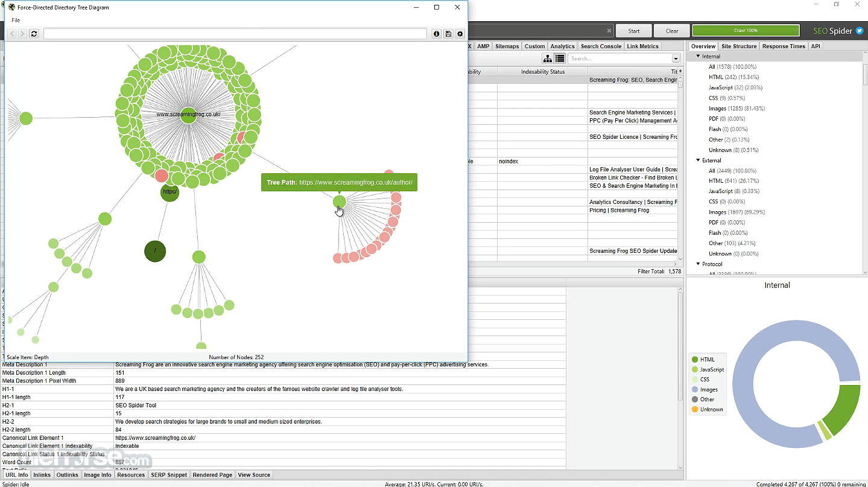Switch the main table to tree view
Screen dimensions: 868x487
pyautogui.click(x=548, y=59)
